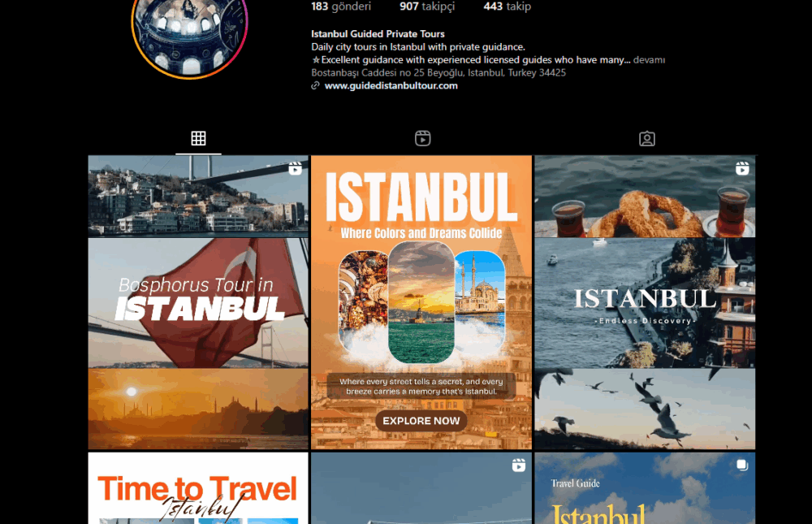Expand the bio with "devamı"
Screen dimensions: 812x524
coord(649,60)
